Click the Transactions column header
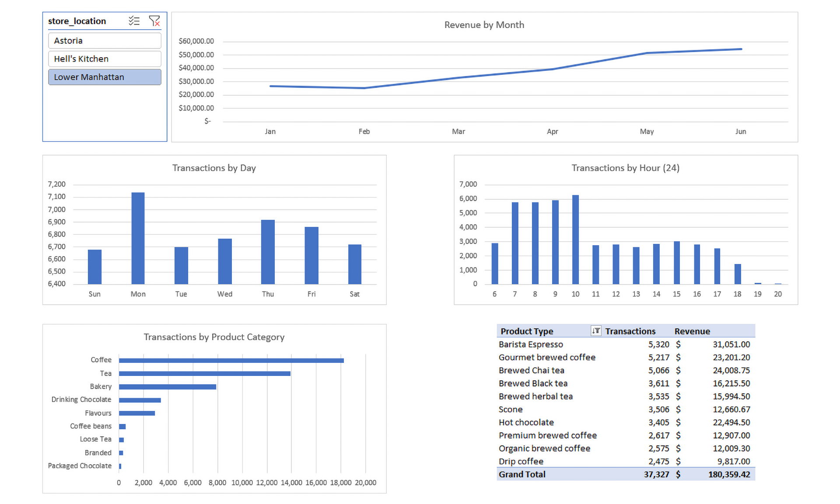 [630, 331]
